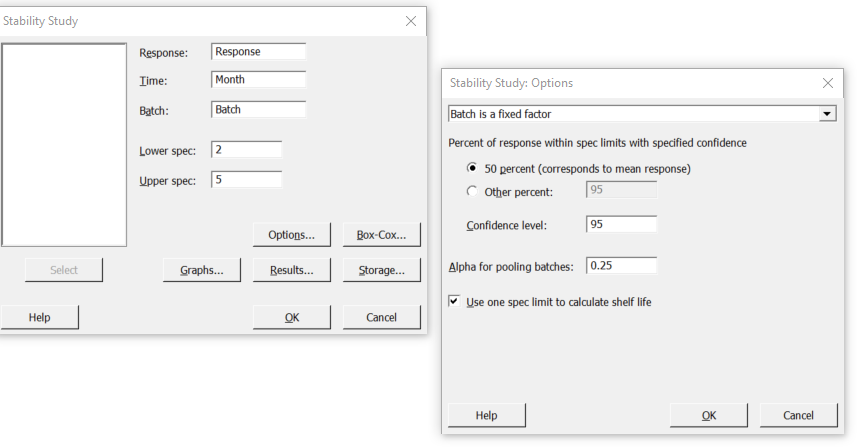The image size is (867, 447).
Task: Click into the Response input field
Action: pos(258,51)
